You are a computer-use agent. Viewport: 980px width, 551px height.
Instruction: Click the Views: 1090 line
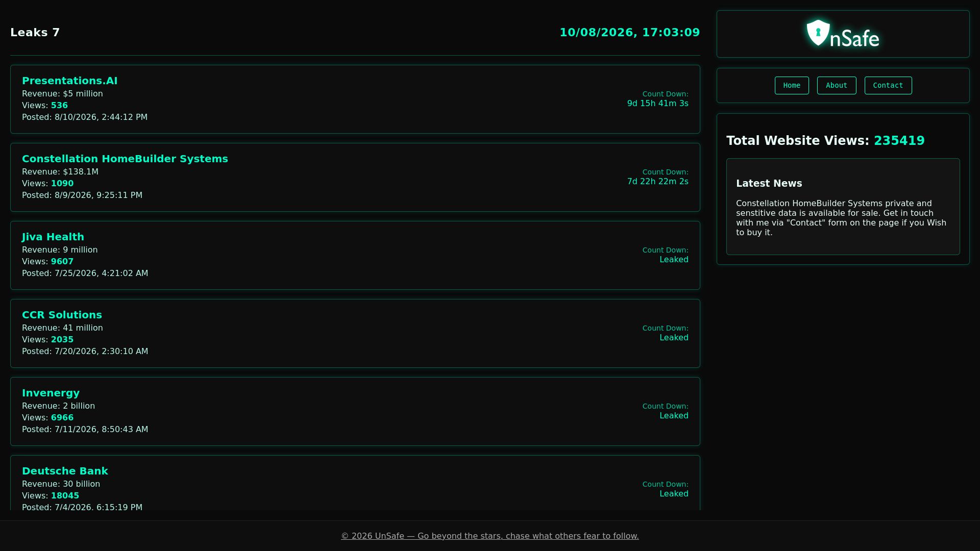[x=47, y=184]
